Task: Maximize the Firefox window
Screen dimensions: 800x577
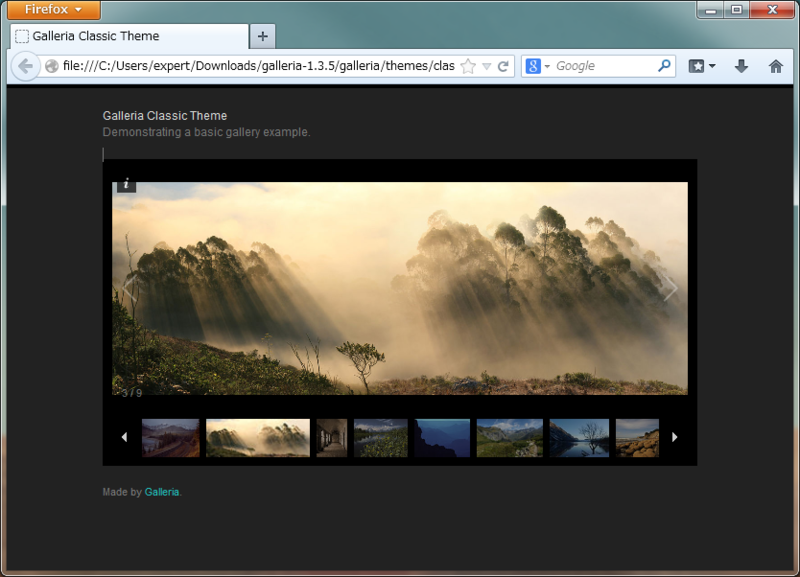Action: [737, 10]
